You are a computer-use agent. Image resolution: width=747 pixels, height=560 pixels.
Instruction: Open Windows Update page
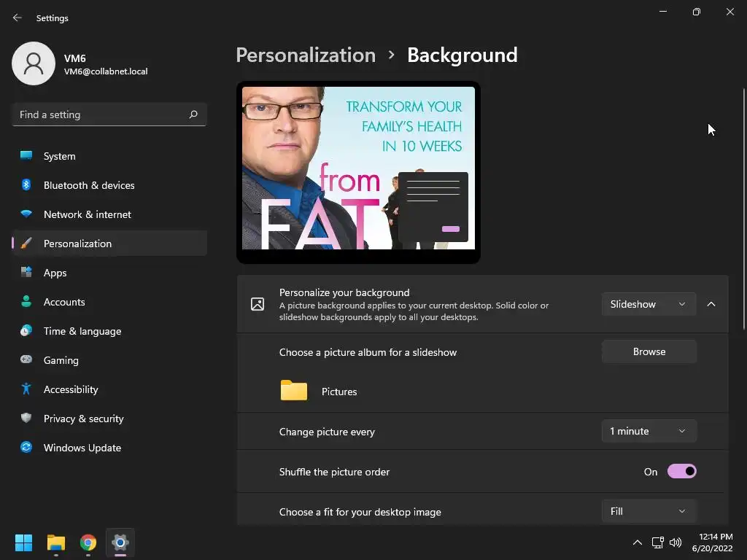(109, 448)
